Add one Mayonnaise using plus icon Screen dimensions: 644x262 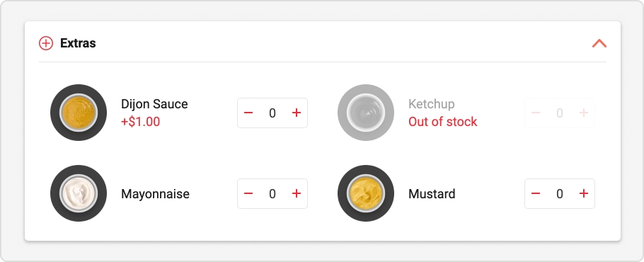pos(296,193)
